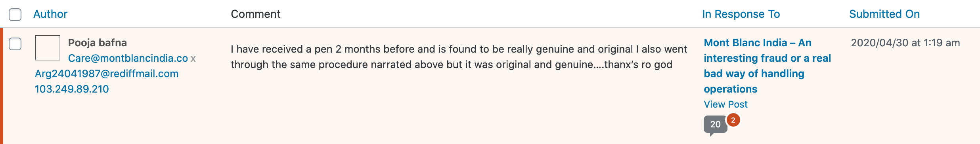Click the View Post link
This screenshot has height=144, width=980.
tap(725, 104)
